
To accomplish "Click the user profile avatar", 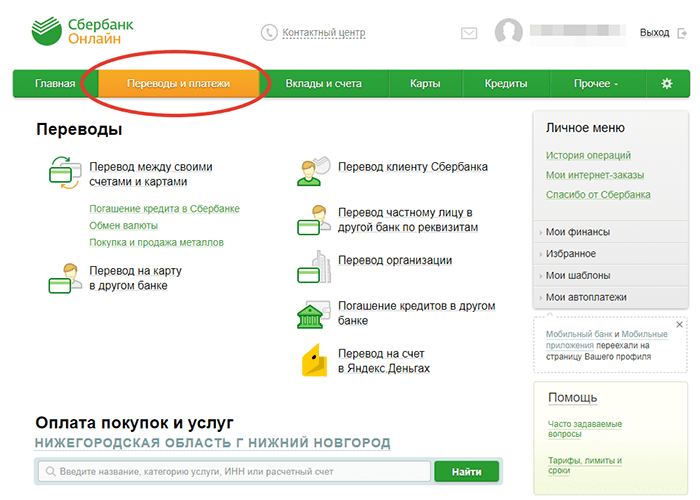I will (508, 32).
